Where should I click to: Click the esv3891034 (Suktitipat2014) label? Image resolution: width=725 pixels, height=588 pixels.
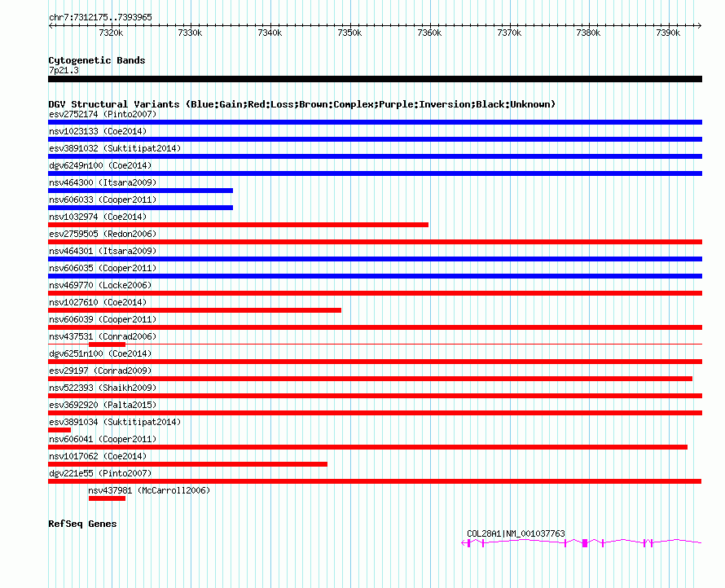[x=115, y=422]
